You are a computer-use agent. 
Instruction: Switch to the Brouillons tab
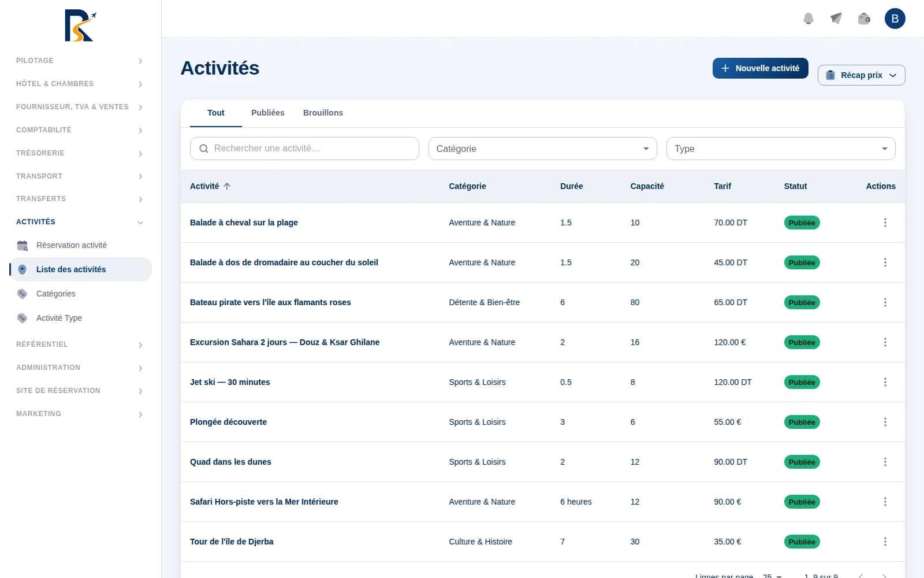coord(323,113)
